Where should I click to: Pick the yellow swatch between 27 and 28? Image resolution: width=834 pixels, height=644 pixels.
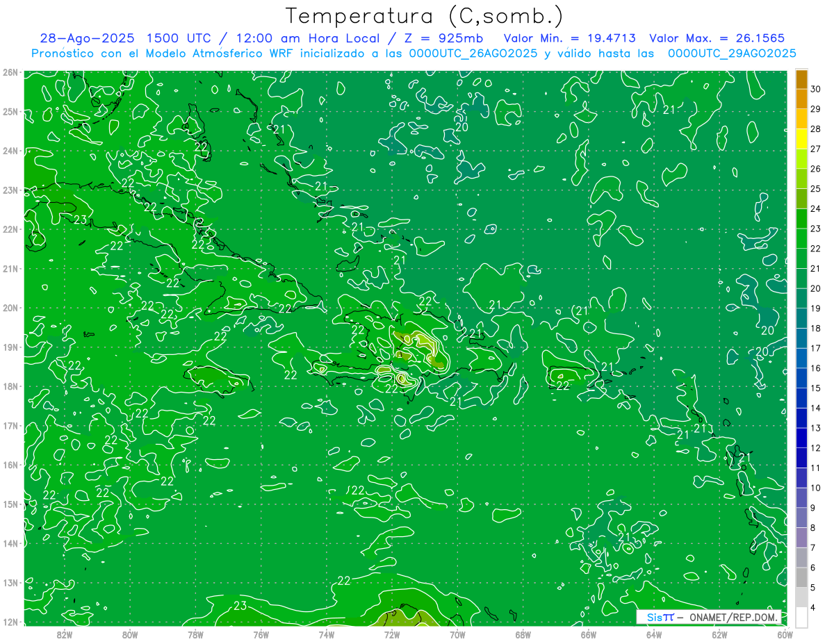(801, 139)
